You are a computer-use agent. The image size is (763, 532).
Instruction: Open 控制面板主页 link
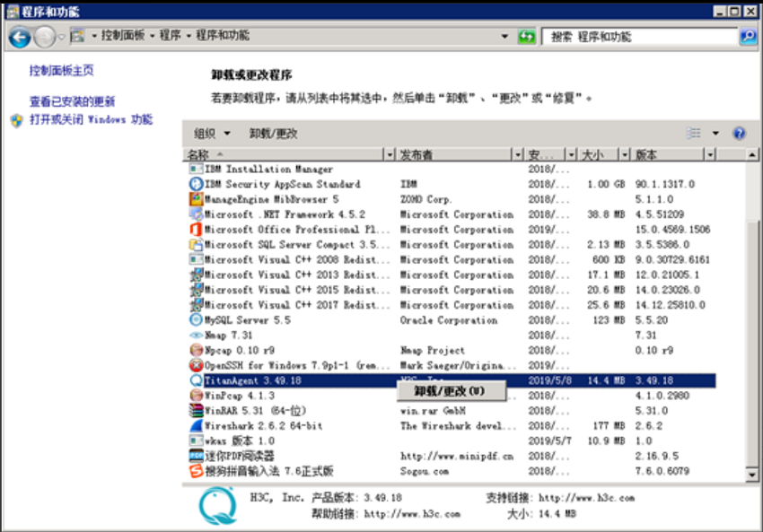point(61,71)
